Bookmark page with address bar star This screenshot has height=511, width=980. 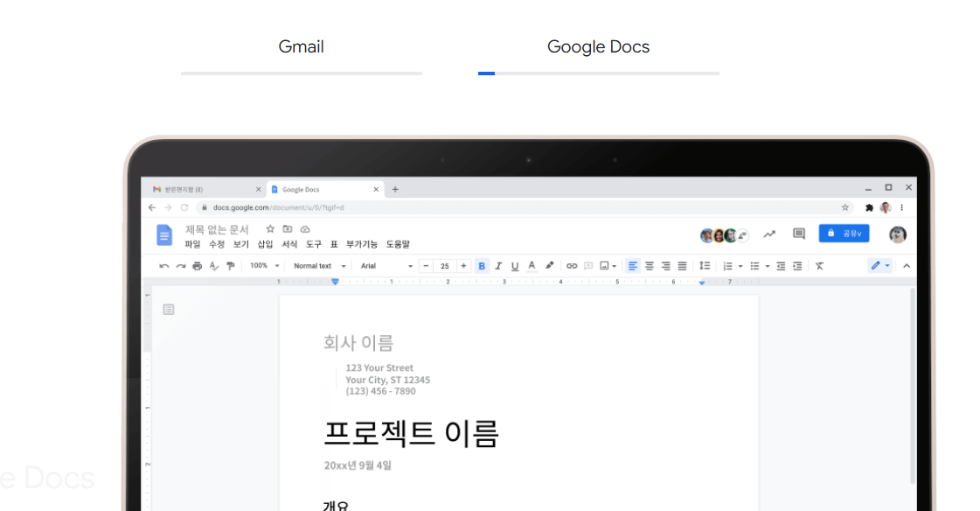[x=845, y=207]
